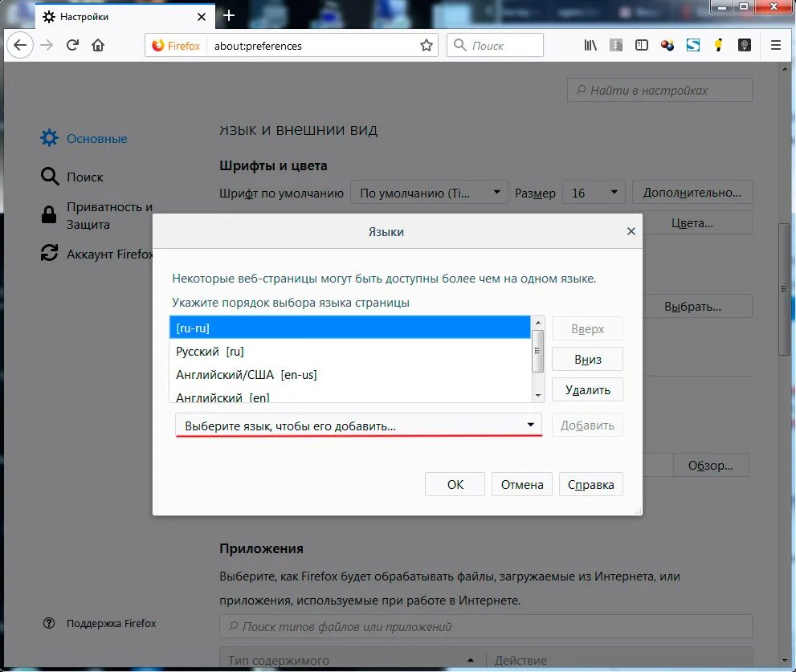Image resolution: width=796 pixels, height=672 pixels.
Task: Open the hamburger menu icon
Action: [x=776, y=45]
